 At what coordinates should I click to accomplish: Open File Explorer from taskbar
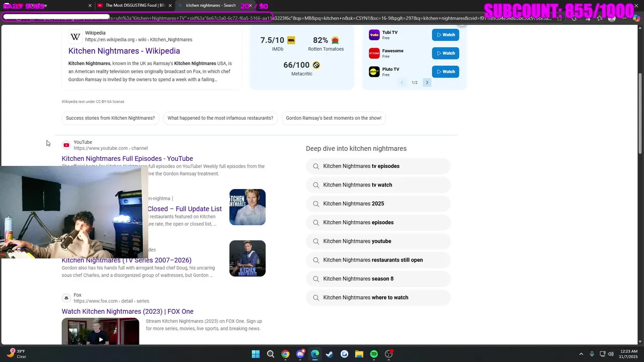tap(359, 354)
